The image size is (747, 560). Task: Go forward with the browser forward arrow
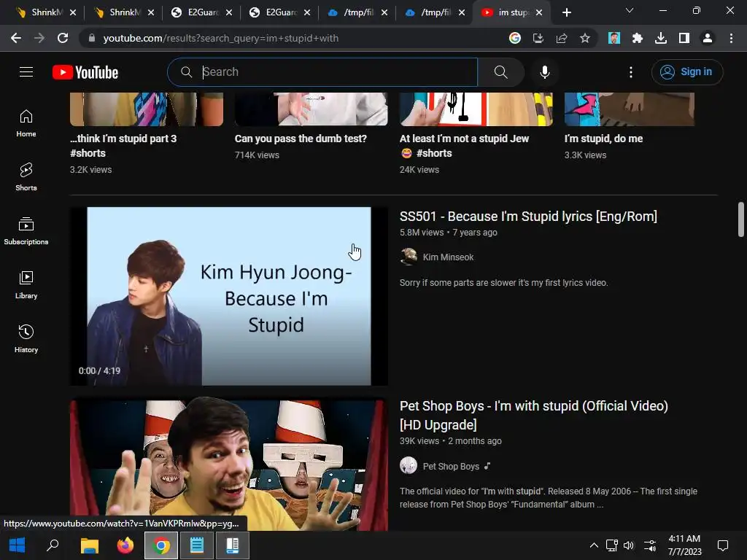[x=39, y=38]
